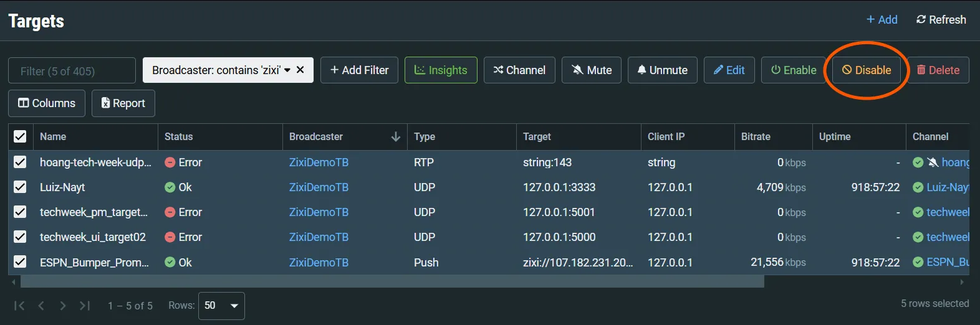The width and height of the screenshot is (980, 325).
Task: Open ZixiDemoTB link in Luiz-Nayt row
Action: tap(319, 187)
